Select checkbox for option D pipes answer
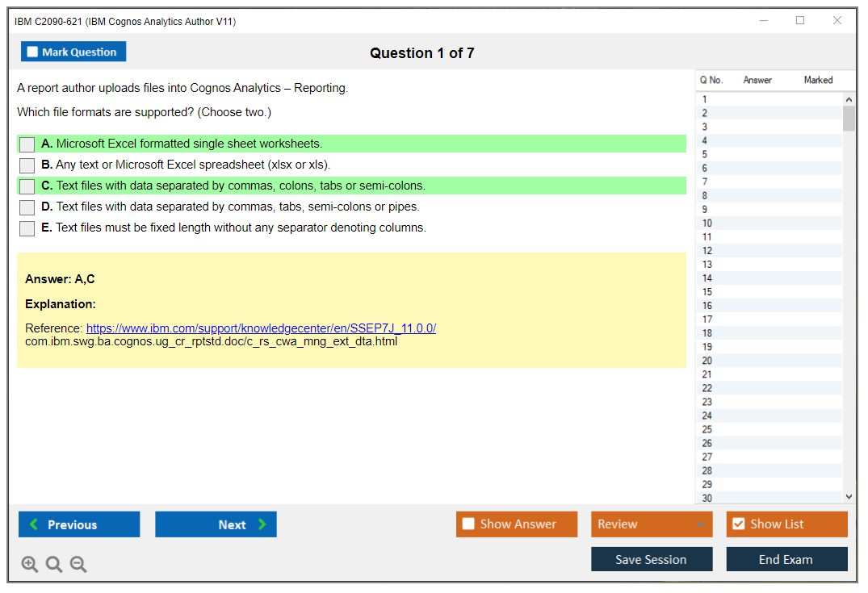The height and width of the screenshot is (593, 868). [x=27, y=207]
